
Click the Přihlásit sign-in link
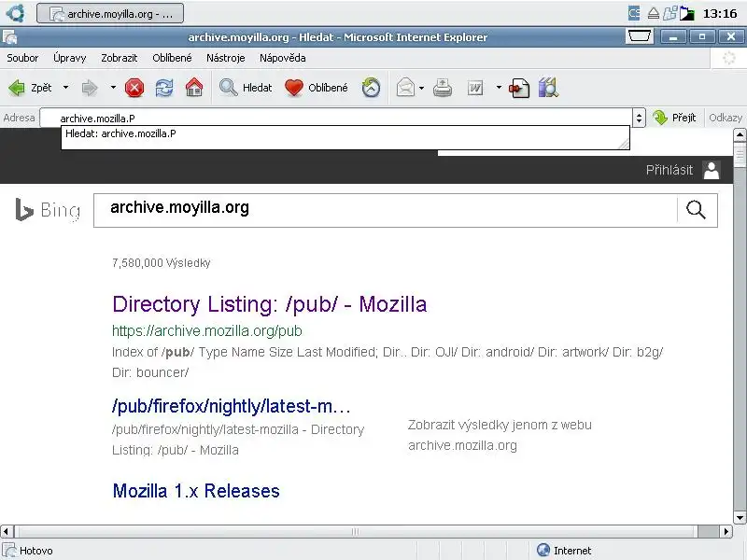click(669, 170)
